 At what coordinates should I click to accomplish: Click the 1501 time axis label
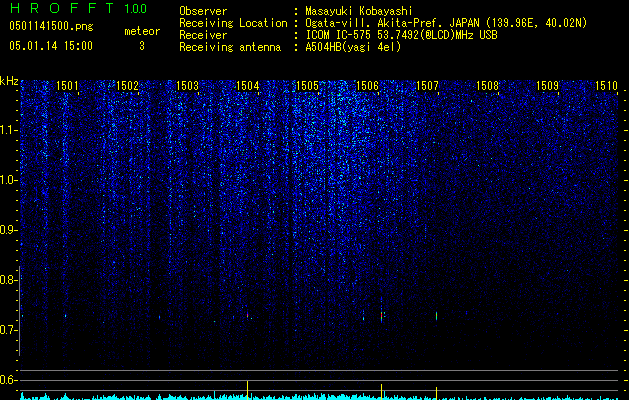(x=67, y=86)
